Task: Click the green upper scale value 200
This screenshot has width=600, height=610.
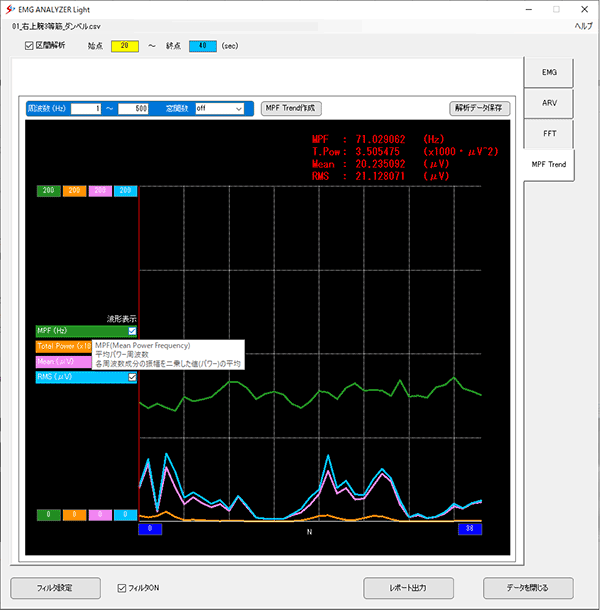Action: tap(49, 191)
